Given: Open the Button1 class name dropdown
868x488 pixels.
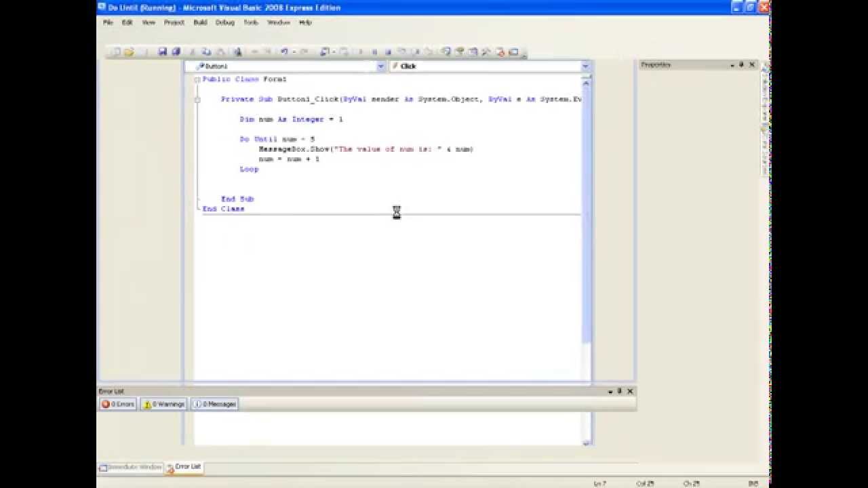Looking at the screenshot, I should (380, 66).
